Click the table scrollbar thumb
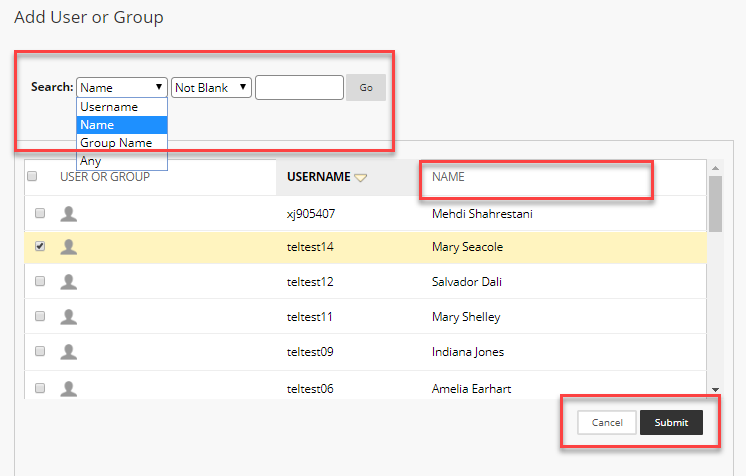Screen dimensions: 746x476 [x=715, y=204]
